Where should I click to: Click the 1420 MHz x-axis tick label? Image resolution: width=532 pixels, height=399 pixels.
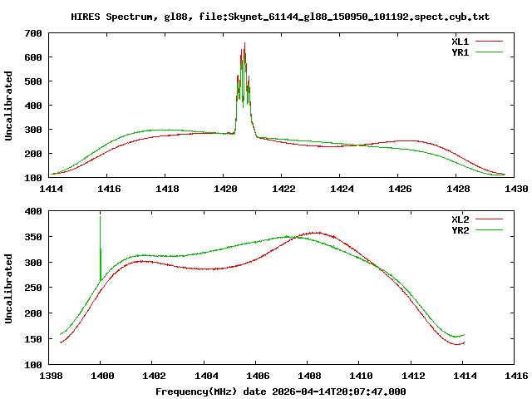[x=225, y=189]
